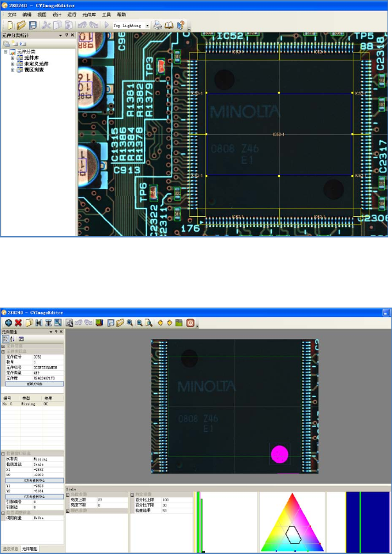Select the 未定义元件 tree item
This screenshot has width=392, height=554.
[37, 64]
